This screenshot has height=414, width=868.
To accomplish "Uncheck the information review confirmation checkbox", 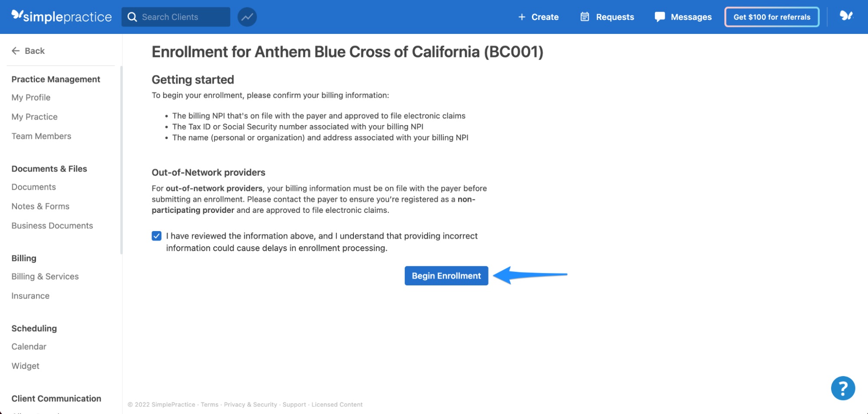I will (x=156, y=235).
